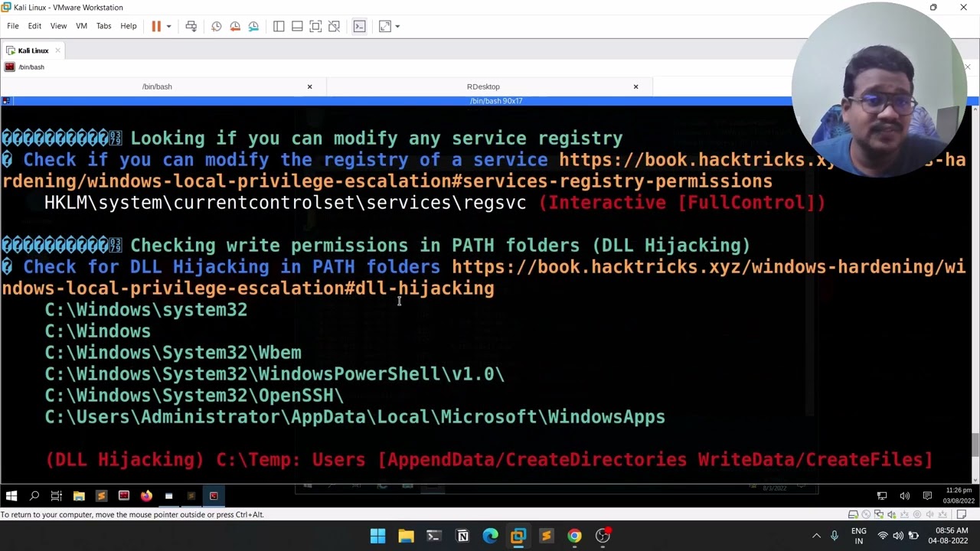The width and height of the screenshot is (980, 551).
Task: Expand host hidden tray icons chevron
Action: pyautogui.click(x=816, y=536)
